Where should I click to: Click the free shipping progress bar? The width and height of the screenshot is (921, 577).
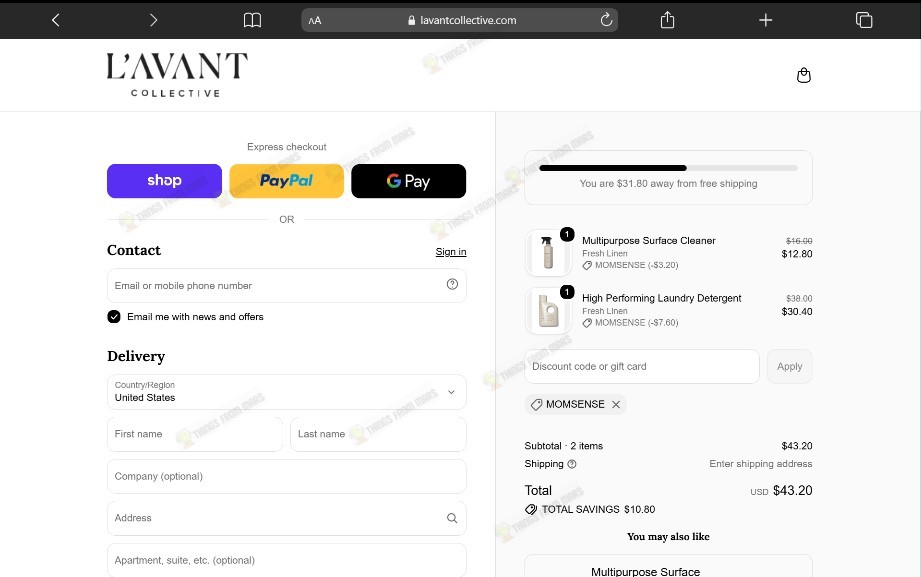[x=668, y=168]
